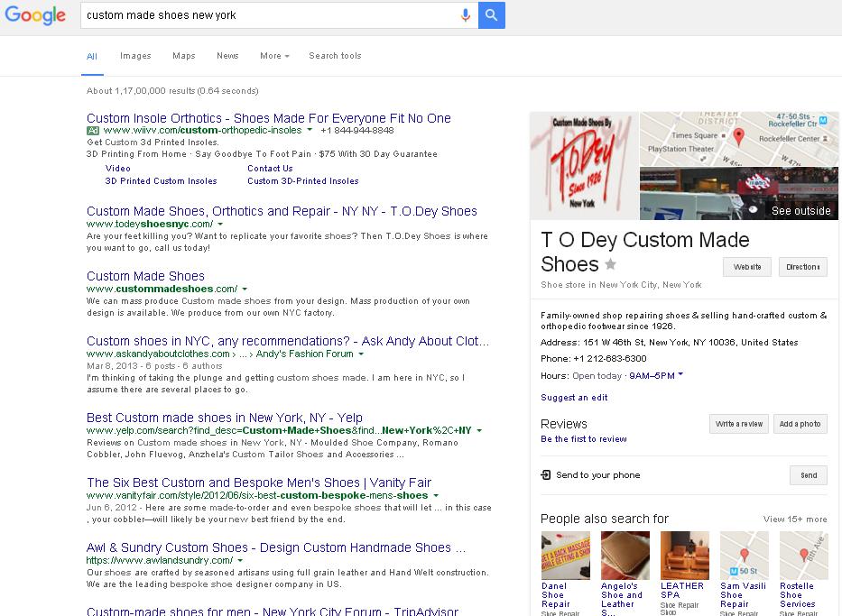Open the TripAdvisor New York City Forum result
The image size is (842, 616).
click(273, 611)
